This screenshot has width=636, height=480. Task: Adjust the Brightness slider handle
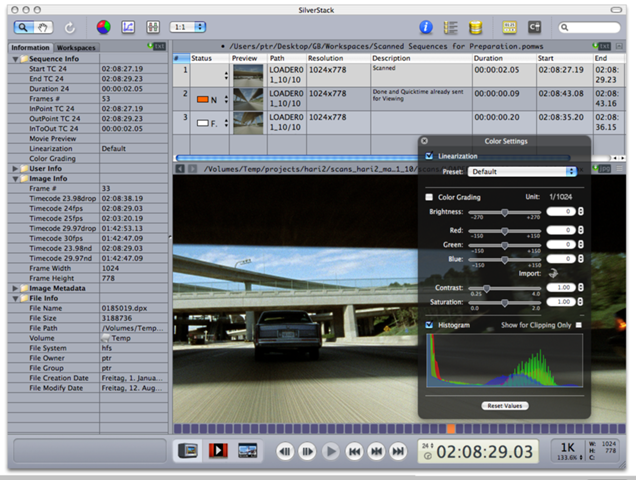pyautogui.click(x=505, y=213)
